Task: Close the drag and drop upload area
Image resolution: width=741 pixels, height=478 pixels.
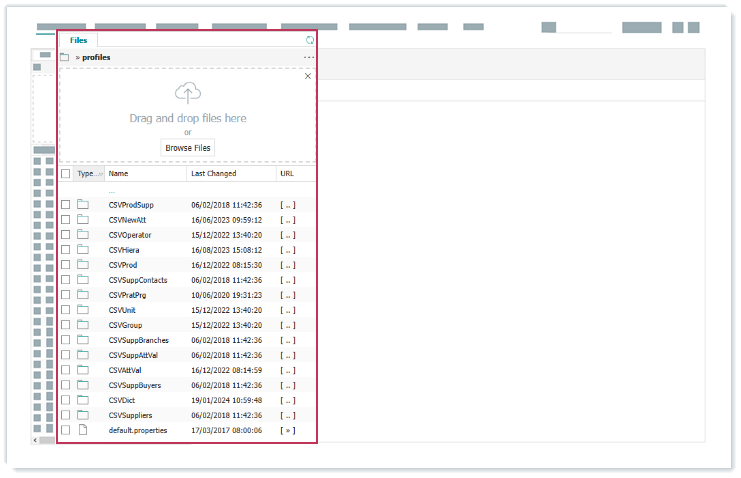Action: click(307, 76)
